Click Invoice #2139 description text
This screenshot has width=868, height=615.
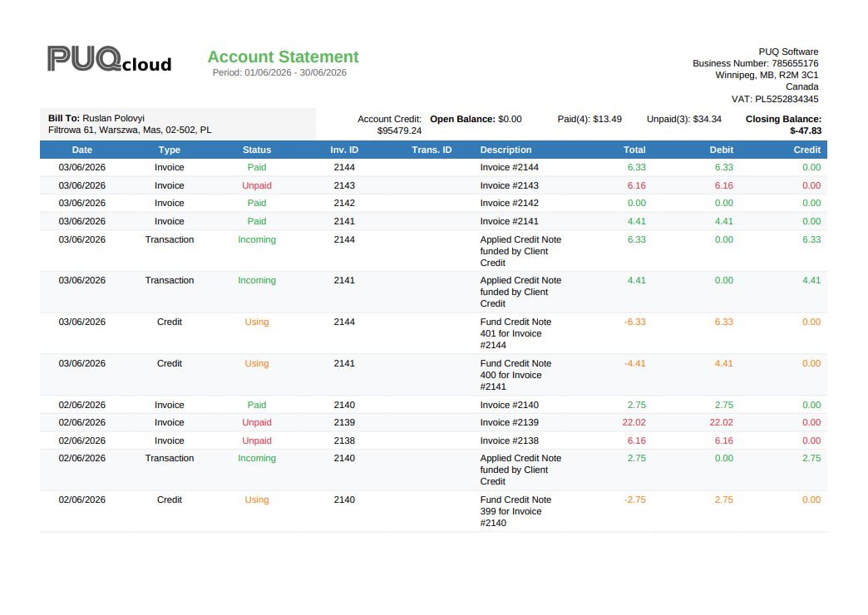(x=510, y=422)
